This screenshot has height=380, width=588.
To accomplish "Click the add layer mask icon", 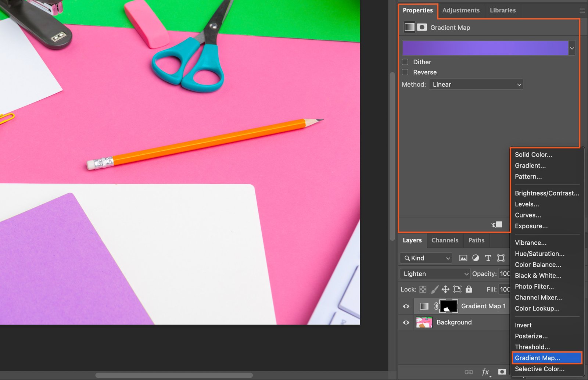I will pos(502,372).
